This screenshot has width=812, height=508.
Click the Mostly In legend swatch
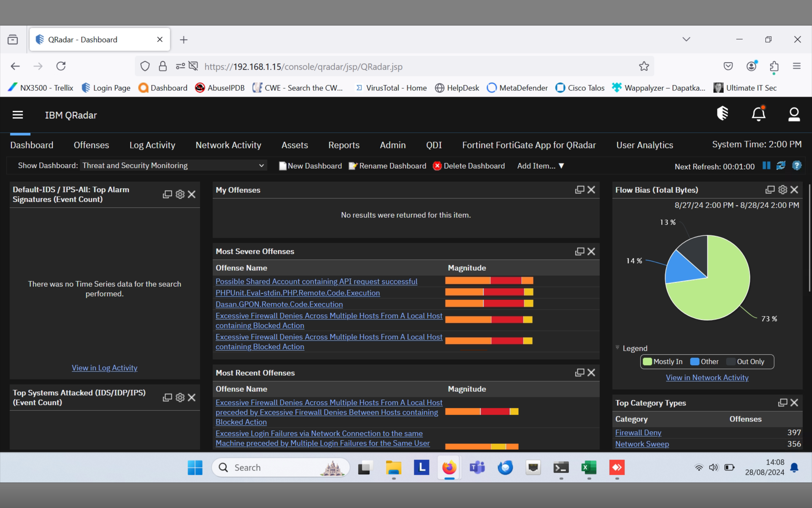point(647,362)
